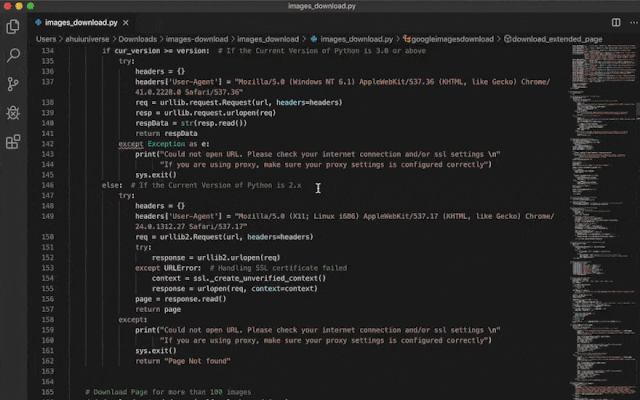Click line number 146 in gutter
640x400 pixels.
tap(48, 185)
